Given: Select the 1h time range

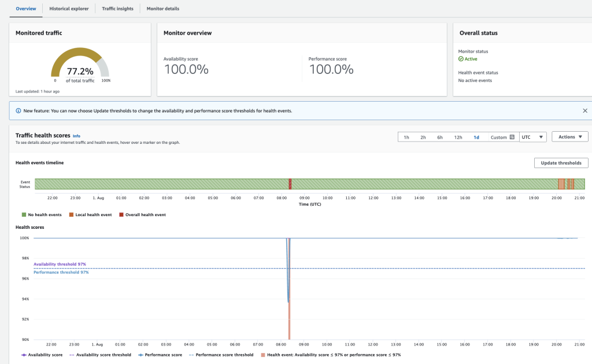Looking at the screenshot, I should click(x=406, y=137).
